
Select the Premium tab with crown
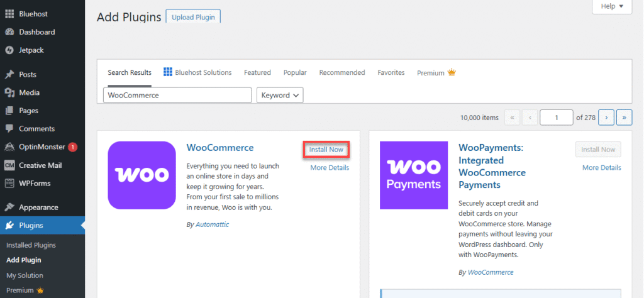click(436, 73)
